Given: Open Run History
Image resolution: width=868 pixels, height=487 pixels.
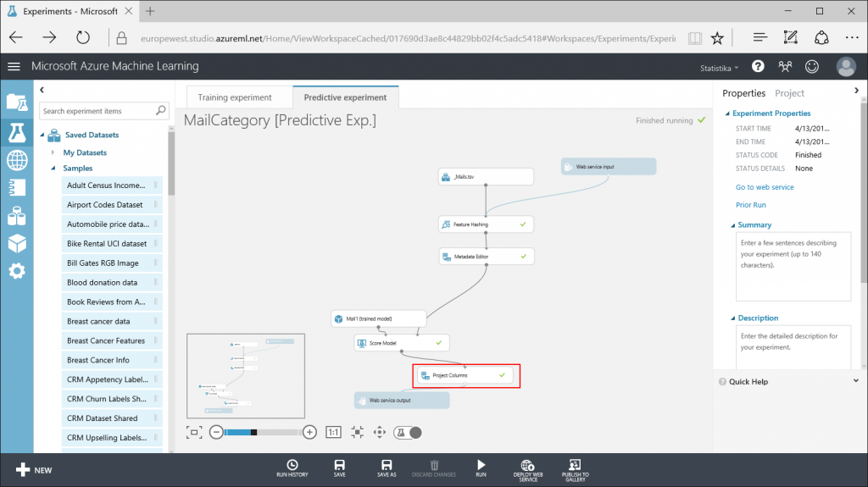Looking at the screenshot, I should tap(292, 468).
